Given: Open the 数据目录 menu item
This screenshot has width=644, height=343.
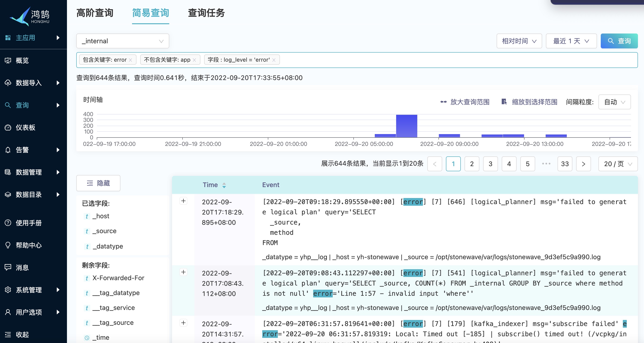Looking at the screenshot, I should tap(33, 194).
